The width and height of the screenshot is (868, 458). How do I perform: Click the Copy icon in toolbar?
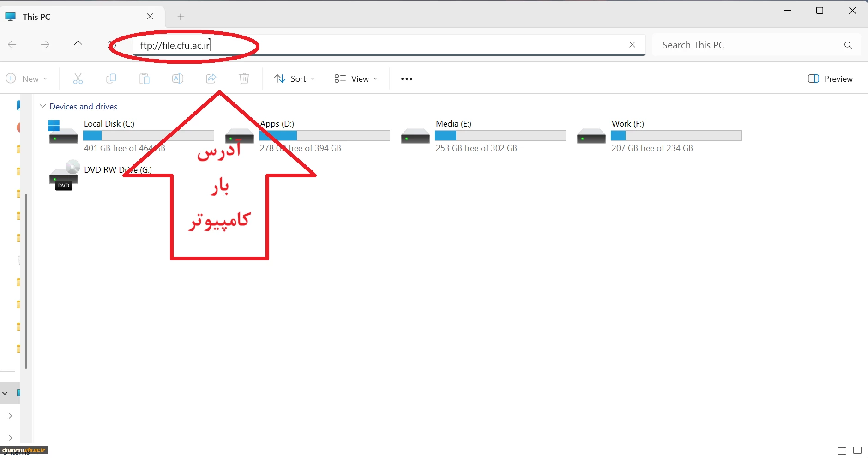coord(111,79)
